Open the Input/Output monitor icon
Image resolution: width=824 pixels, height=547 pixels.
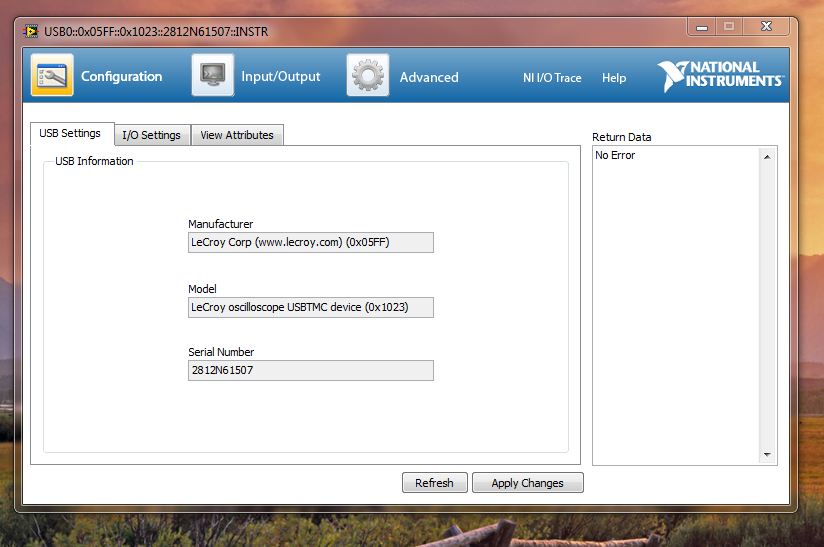point(213,76)
